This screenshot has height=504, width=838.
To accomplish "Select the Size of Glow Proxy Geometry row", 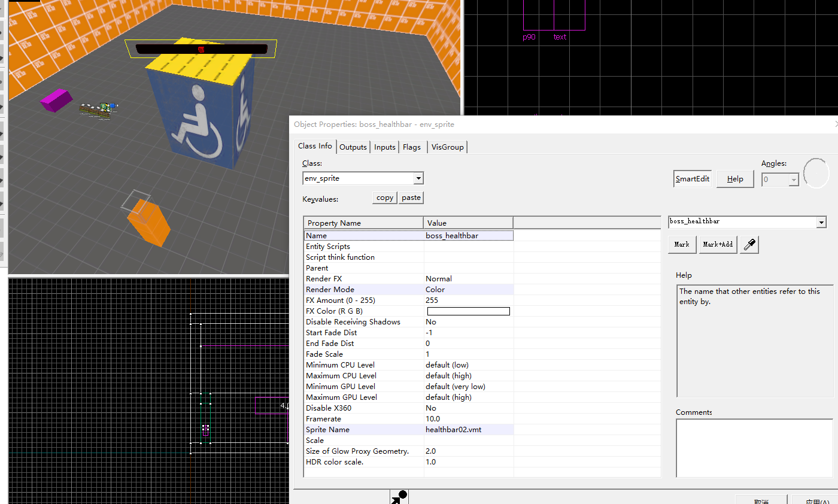I will click(409, 451).
